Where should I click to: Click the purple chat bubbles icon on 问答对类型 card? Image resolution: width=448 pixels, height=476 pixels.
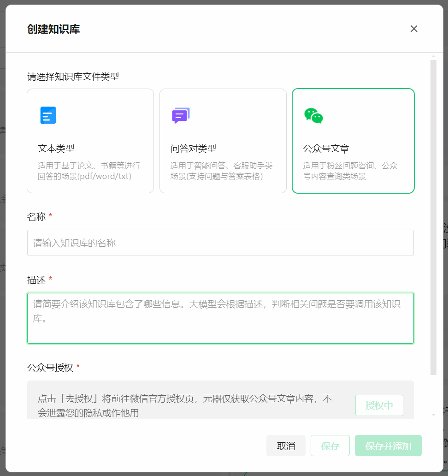(x=180, y=115)
